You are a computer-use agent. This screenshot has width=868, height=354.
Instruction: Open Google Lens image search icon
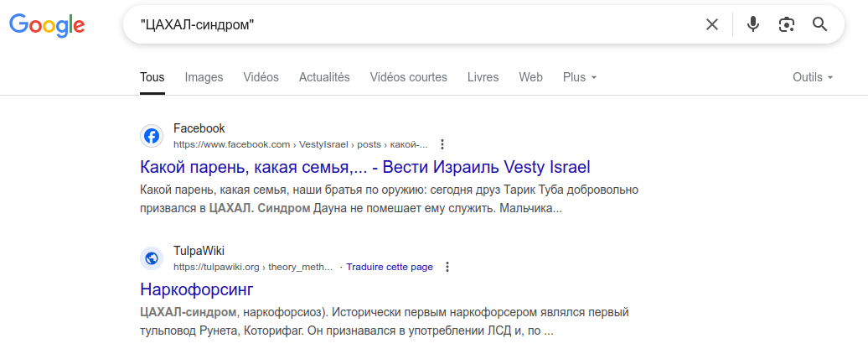(787, 24)
